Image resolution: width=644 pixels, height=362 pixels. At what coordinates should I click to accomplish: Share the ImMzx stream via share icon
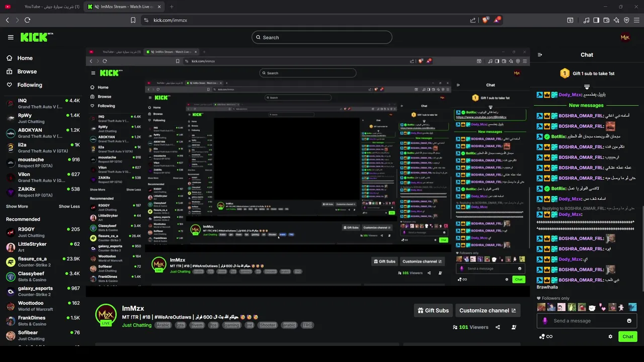[x=498, y=327]
